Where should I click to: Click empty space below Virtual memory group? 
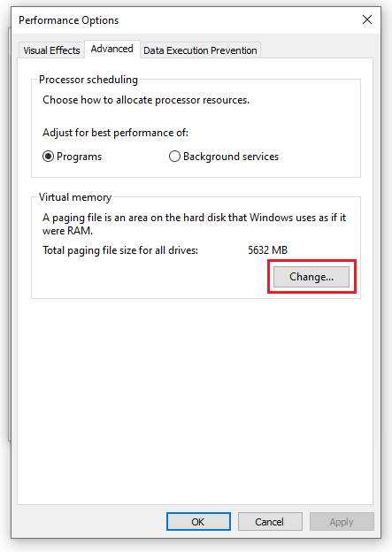(x=196, y=402)
